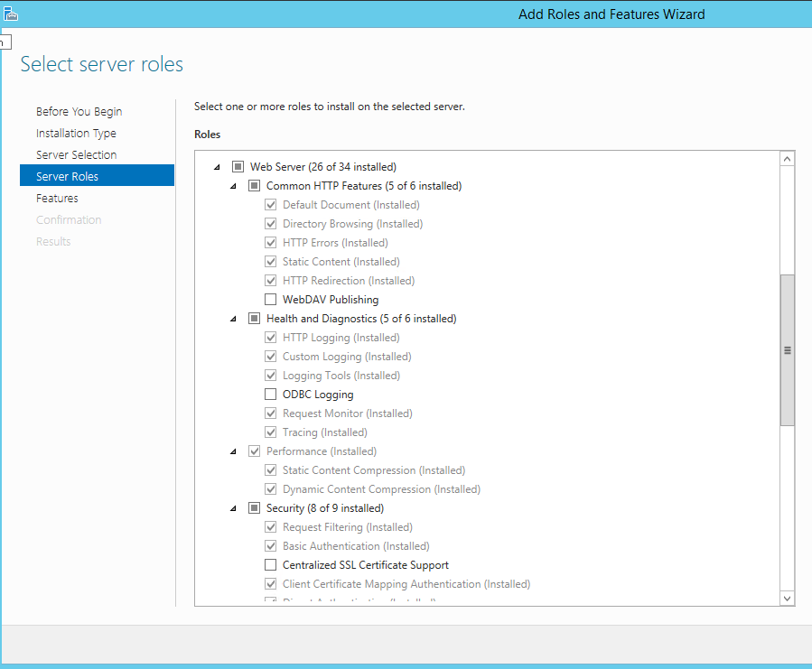Enable Centralized SSL Certificate Support

click(x=270, y=564)
